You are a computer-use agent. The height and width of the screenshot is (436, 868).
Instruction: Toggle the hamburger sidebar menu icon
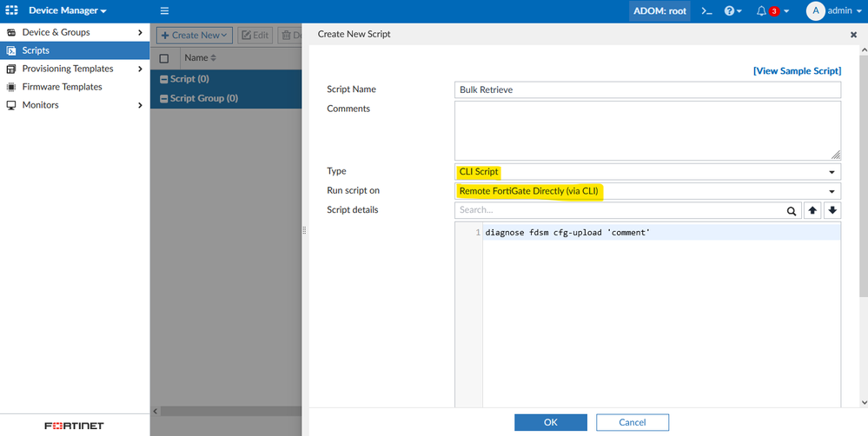pyautogui.click(x=164, y=10)
